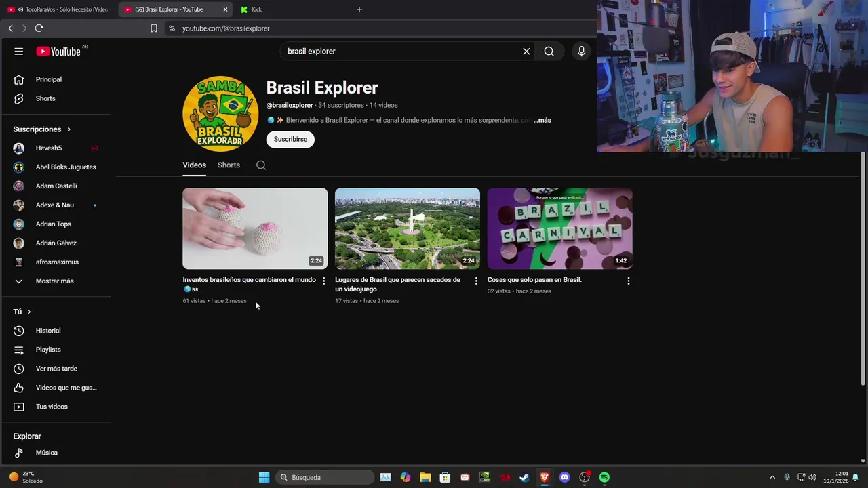Open Steam from the taskbar
Image resolution: width=868 pixels, height=488 pixels.
[x=524, y=477]
